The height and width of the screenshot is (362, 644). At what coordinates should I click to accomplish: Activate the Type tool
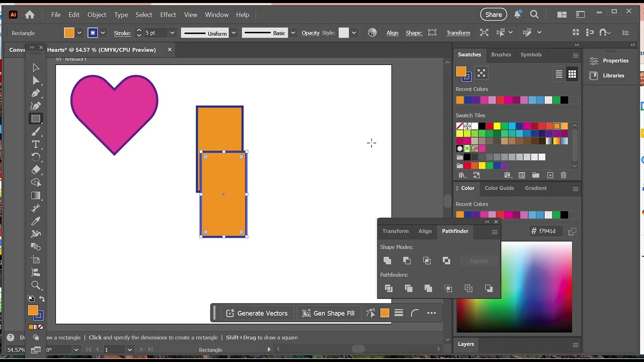click(36, 144)
